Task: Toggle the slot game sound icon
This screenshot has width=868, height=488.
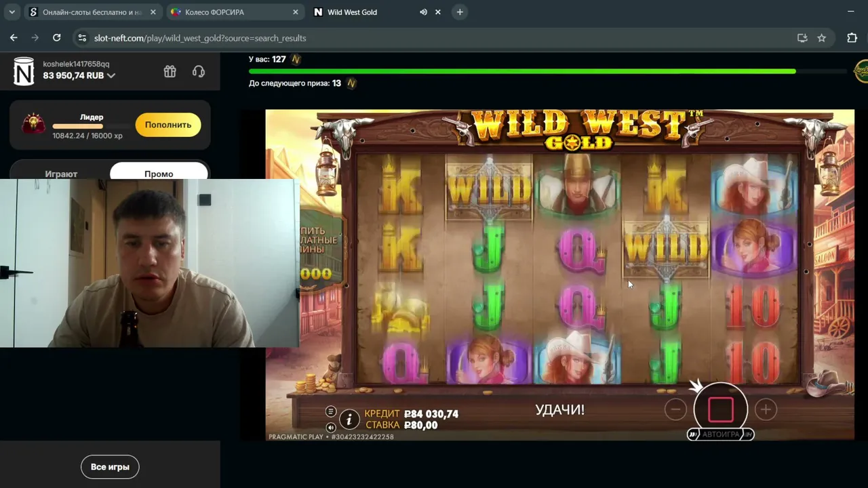Action: click(331, 427)
